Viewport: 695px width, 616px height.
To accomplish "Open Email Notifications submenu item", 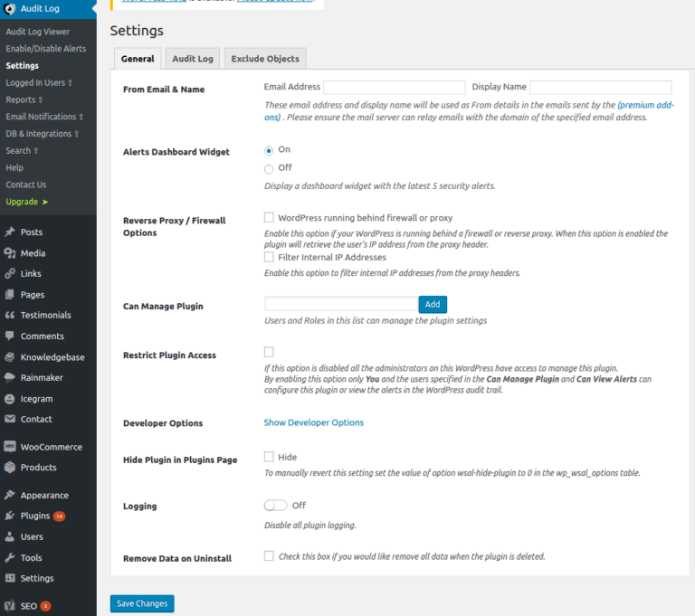I will (44, 117).
